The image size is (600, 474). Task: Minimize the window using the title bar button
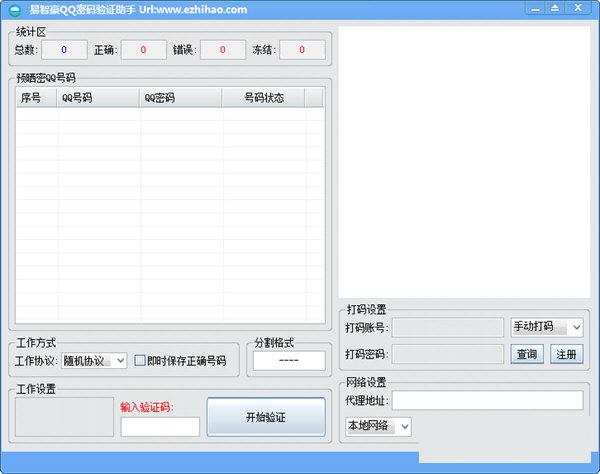[533, 8]
